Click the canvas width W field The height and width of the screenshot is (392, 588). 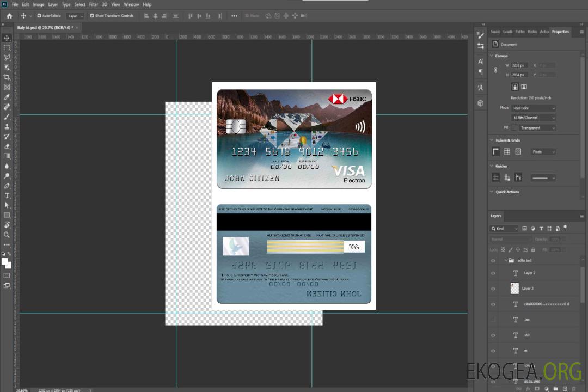point(519,65)
